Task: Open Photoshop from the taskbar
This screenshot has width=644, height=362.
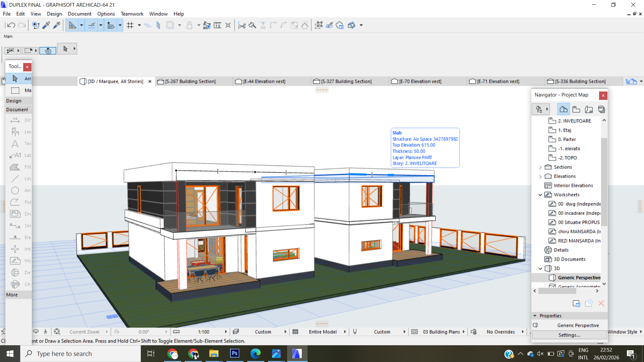Action: tap(234, 354)
